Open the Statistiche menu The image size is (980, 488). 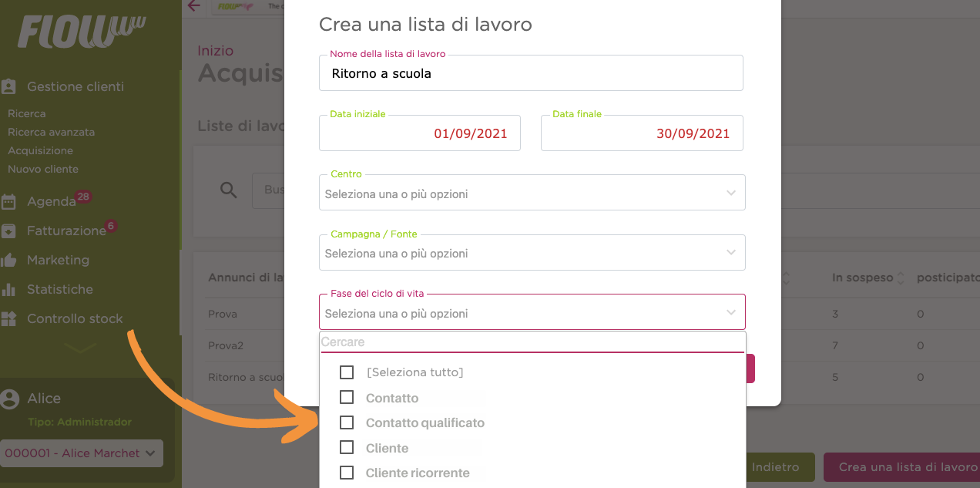coord(60,289)
